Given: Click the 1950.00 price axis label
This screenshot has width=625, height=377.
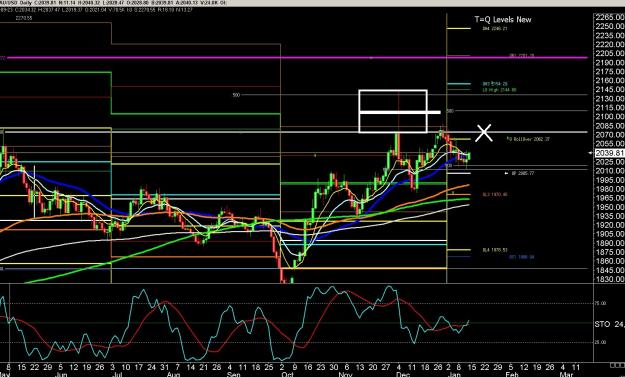Looking at the screenshot, I should pos(610,207).
